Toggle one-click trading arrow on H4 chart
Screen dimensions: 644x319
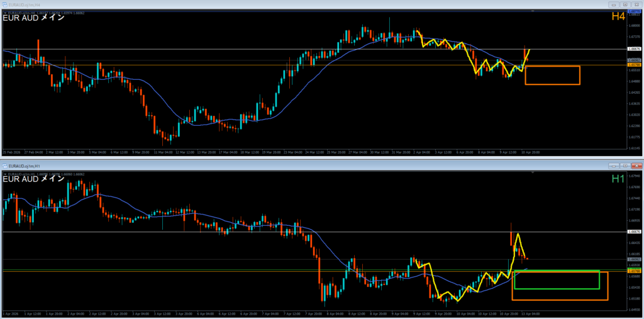pos(4,12)
